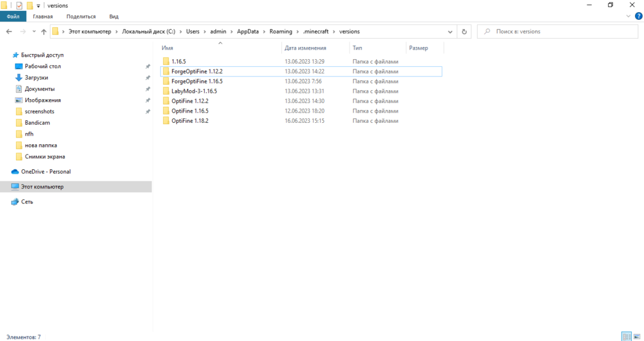The width and height of the screenshot is (644, 341).
Task: Open the nfh folder in the sidebar
Action: click(29, 134)
